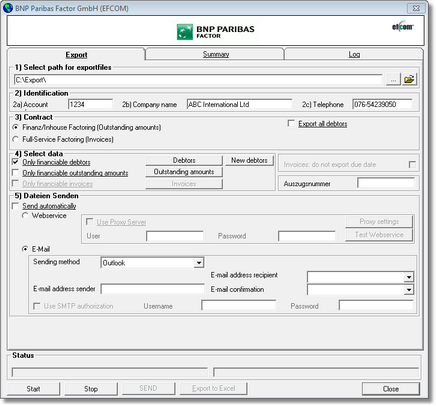The width and height of the screenshot is (436, 406).
Task: Uncheck Only financiable debtors
Action: click(x=15, y=162)
